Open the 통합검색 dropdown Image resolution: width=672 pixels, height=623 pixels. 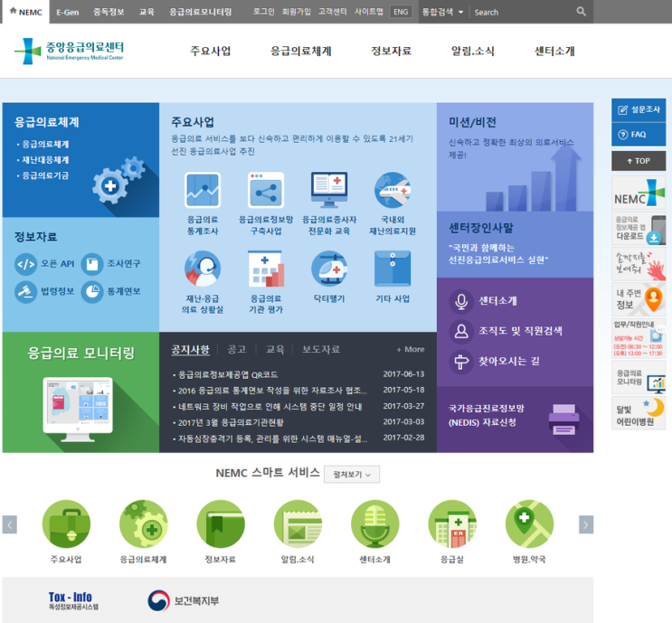click(442, 12)
